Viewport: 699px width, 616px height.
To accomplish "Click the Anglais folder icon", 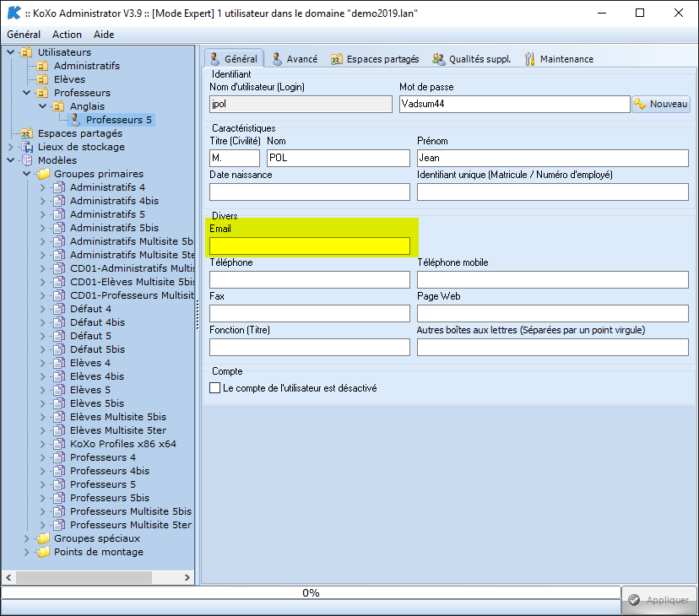I will (58, 106).
